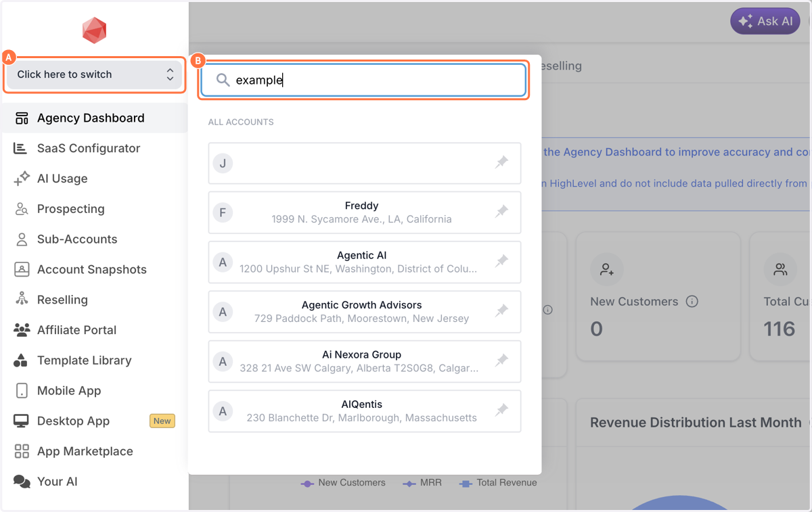Image resolution: width=812 pixels, height=512 pixels.
Task: Pin the AIQentis account
Action: coord(501,410)
